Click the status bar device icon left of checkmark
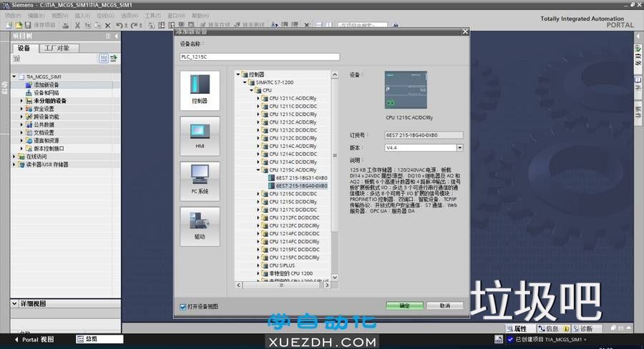 click(x=499, y=339)
